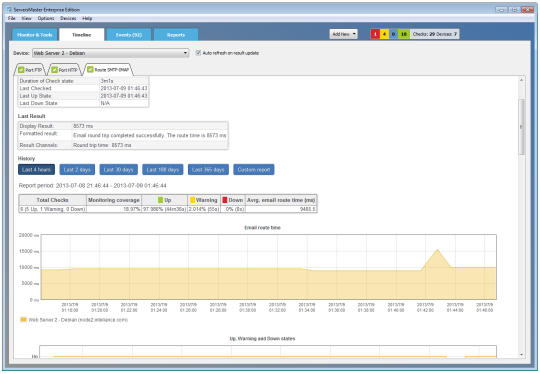540x374 pixels.
Task: Switch to the Reports tab
Action: [176, 35]
